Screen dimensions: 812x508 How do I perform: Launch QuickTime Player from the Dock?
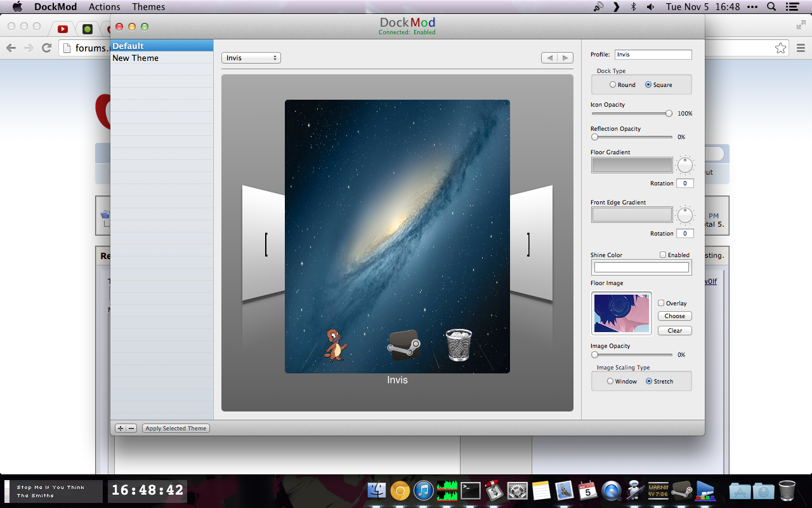pos(611,491)
